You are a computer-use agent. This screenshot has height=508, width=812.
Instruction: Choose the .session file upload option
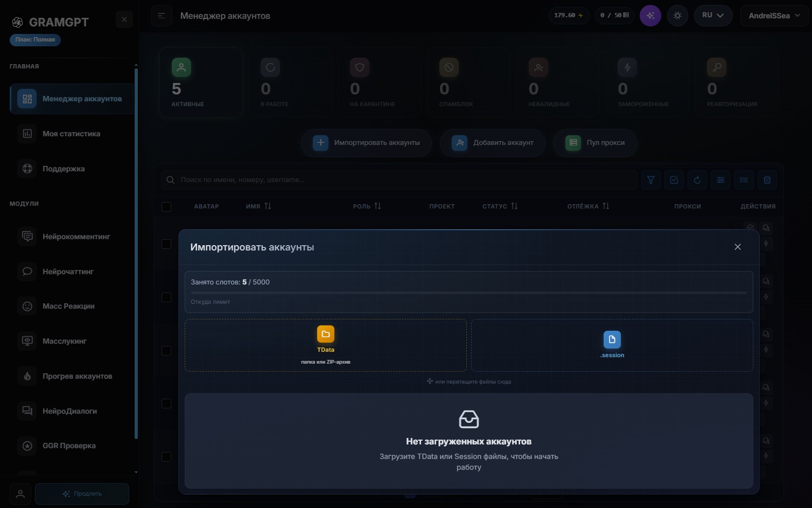(612, 345)
